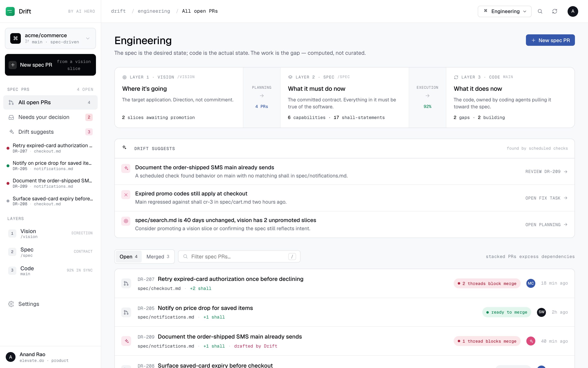Click the X icon for expired promo codes suggestion

[x=126, y=195]
